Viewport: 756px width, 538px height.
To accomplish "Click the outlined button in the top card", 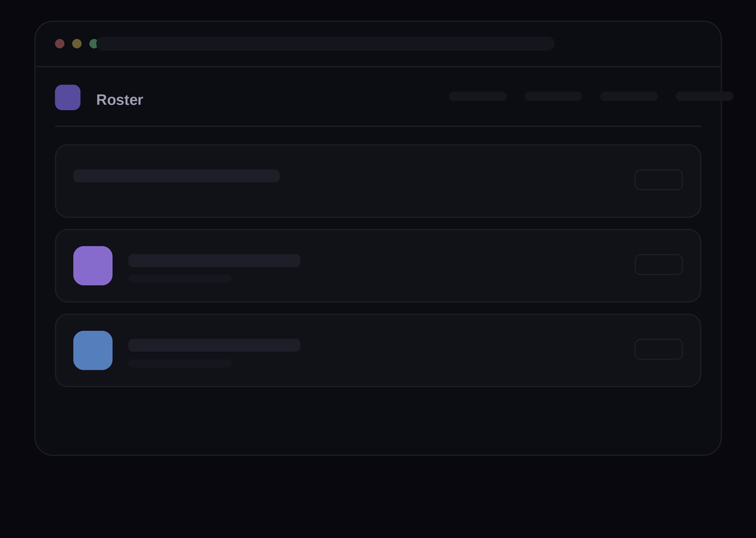I will pyautogui.click(x=659, y=180).
